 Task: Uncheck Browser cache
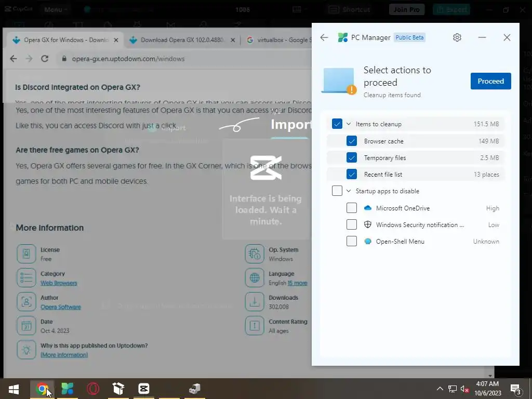tap(352, 141)
